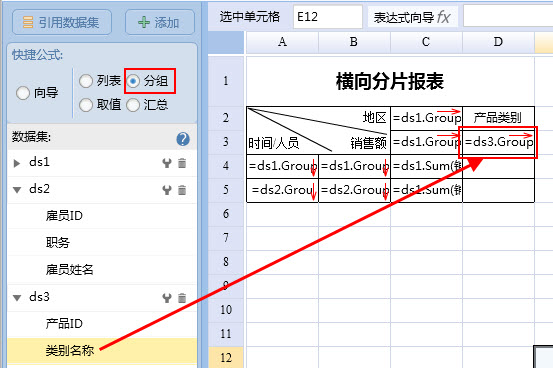Expand the ds1 dataset node
This screenshot has width=553, height=368.
coord(17,163)
